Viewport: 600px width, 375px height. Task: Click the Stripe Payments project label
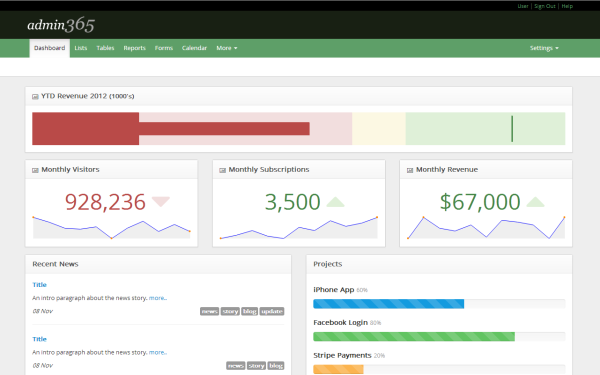342,355
